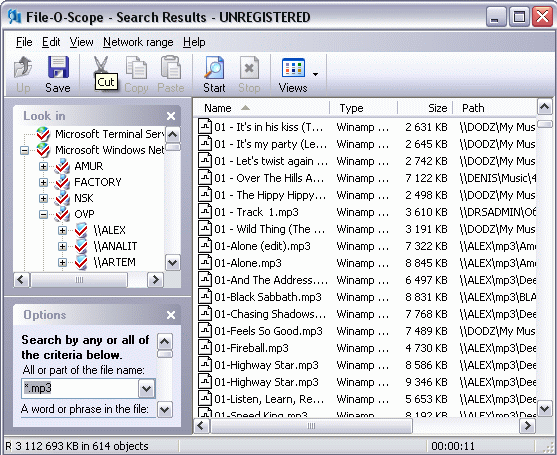Collapse the OVP tree node
The width and height of the screenshot is (557, 455).
pyautogui.click(x=43, y=214)
